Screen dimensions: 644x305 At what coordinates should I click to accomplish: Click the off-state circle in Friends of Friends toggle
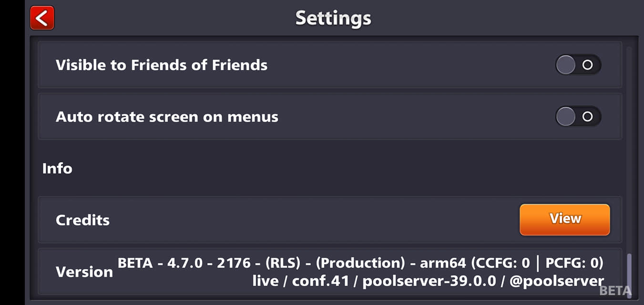[587, 65]
